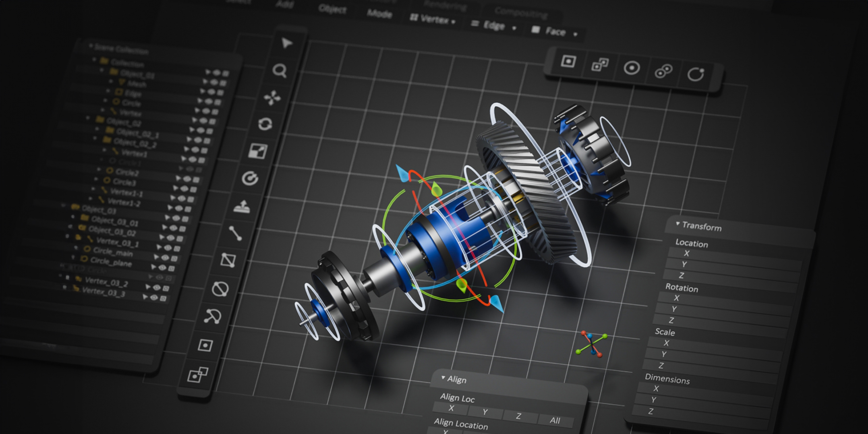
Task: Choose the four-arrow move tool
Action: click(x=272, y=97)
